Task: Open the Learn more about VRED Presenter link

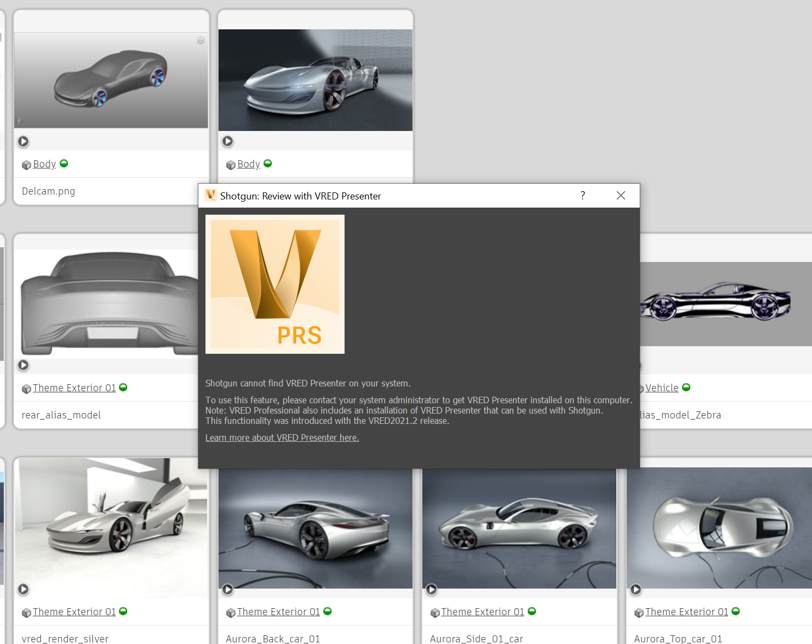Action: pyautogui.click(x=282, y=437)
